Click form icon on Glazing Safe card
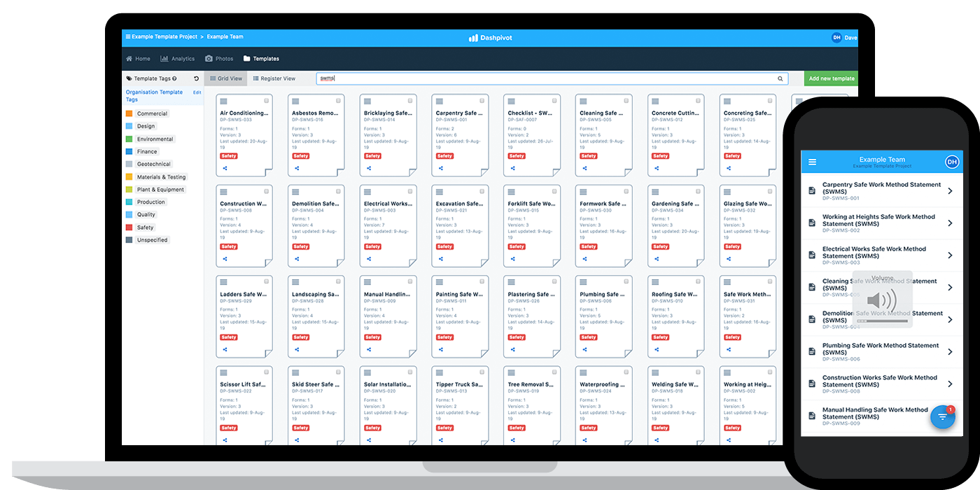The width and height of the screenshot is (980, 490). click(x=727, y=192)
